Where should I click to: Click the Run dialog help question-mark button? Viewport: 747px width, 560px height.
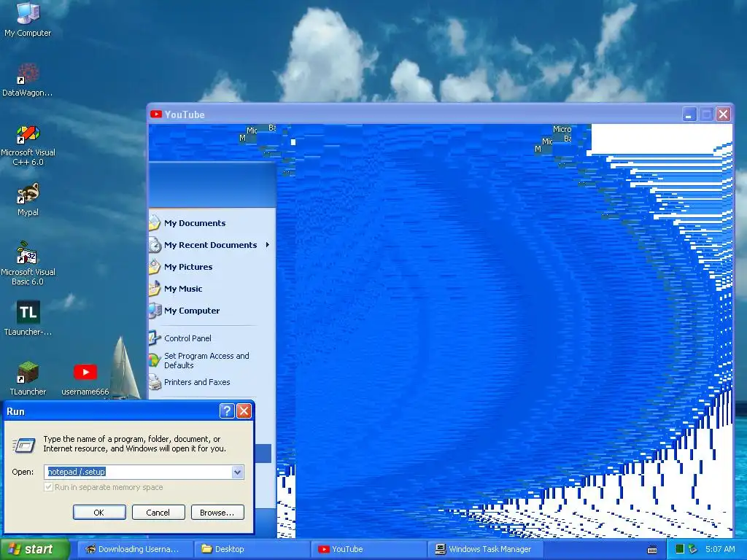tap(228, 411)
